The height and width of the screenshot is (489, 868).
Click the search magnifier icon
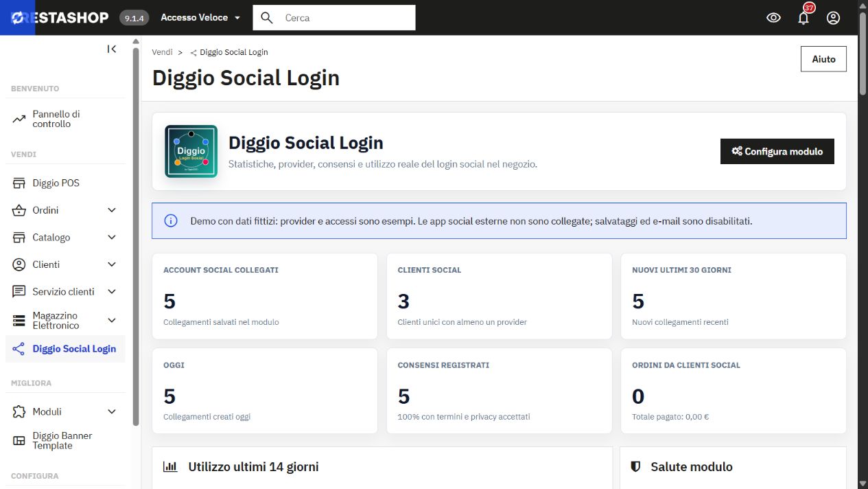tap(267, 18)
